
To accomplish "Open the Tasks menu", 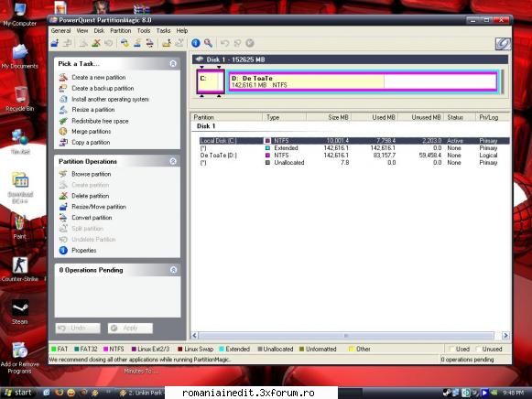I will click(163, 31).
